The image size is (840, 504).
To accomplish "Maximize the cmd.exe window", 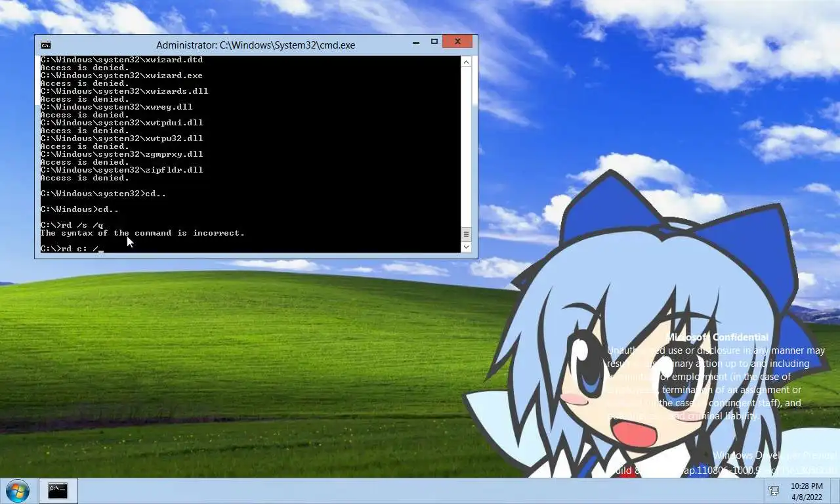I will click(x=434, y=42).
